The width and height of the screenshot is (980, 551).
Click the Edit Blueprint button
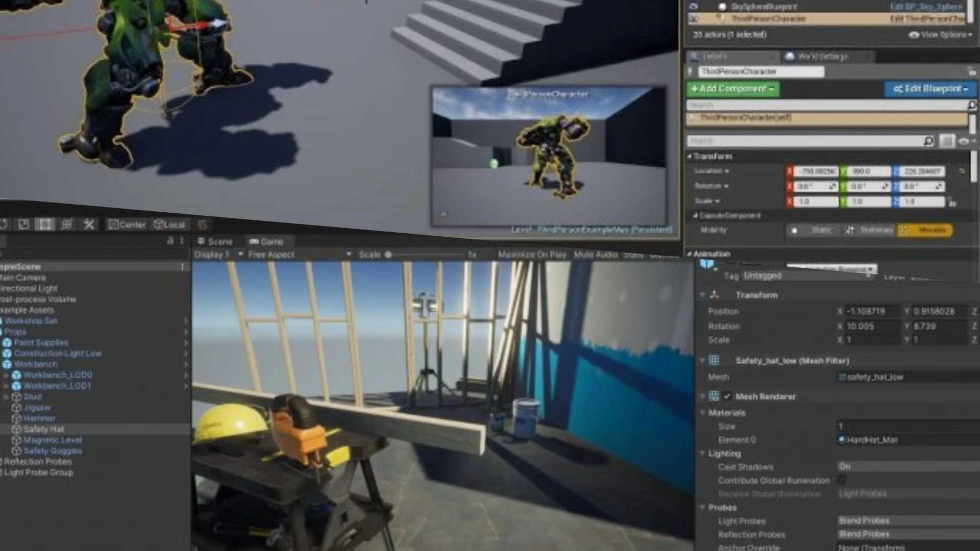tap(930, 89)
